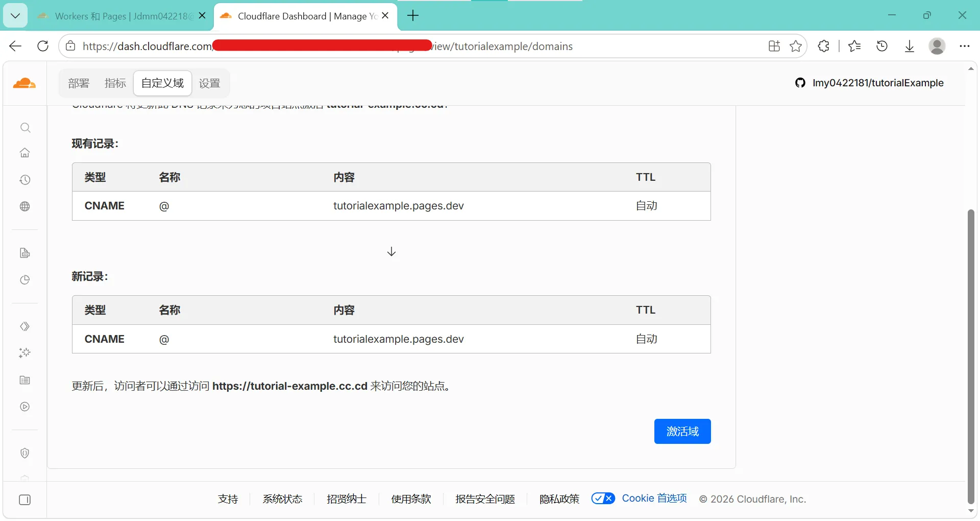
Task: Toggle the Cookie preferences switch icon
Action: point(603,499)
